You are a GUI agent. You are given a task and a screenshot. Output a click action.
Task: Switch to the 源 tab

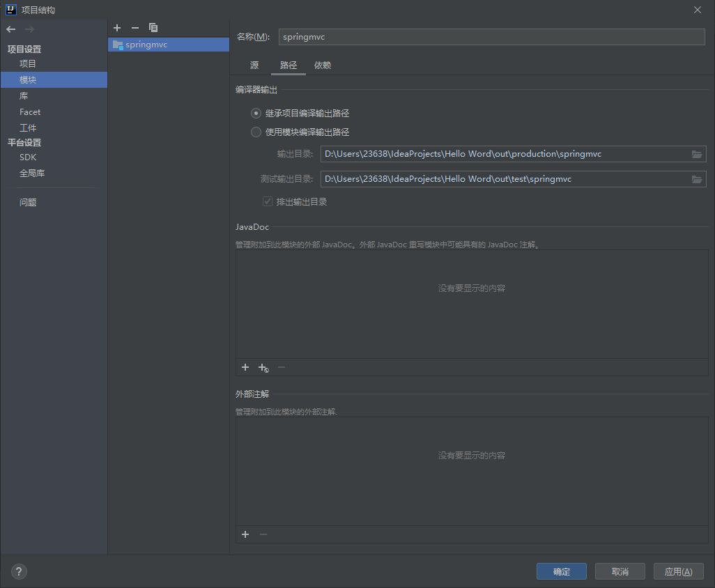pos(254,65)
